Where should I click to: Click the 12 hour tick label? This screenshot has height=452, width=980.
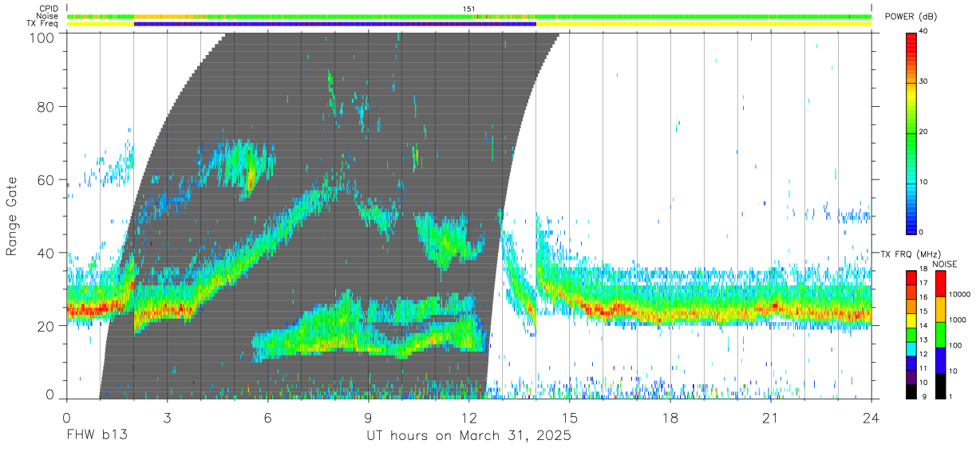coord(469,417)
